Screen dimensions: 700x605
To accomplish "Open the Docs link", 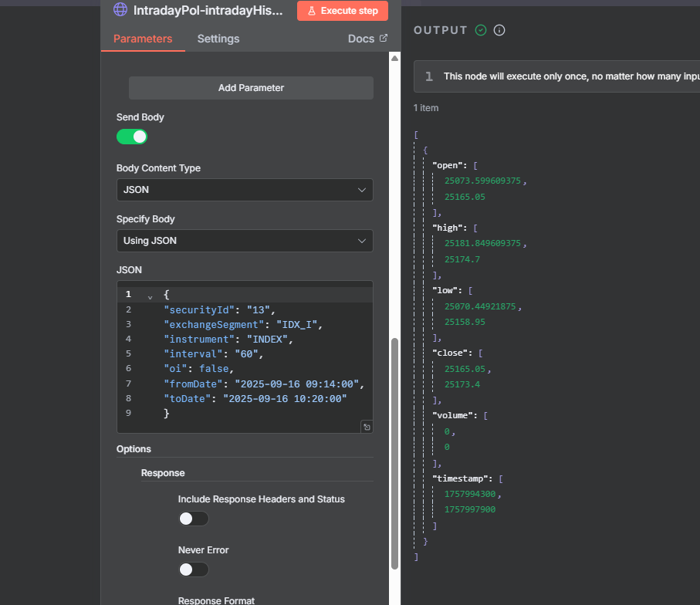I will 361,39.
